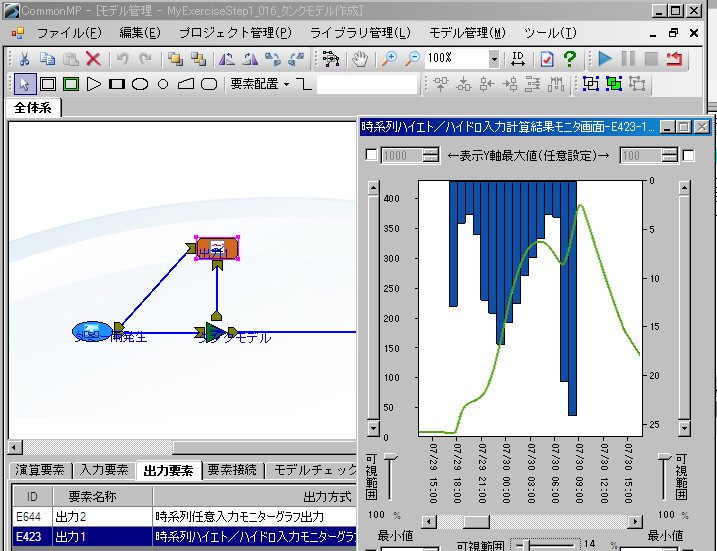717x551 pixels.
Task: Switch to the 演算要素 tab
Action: click(x=41, y=470)
